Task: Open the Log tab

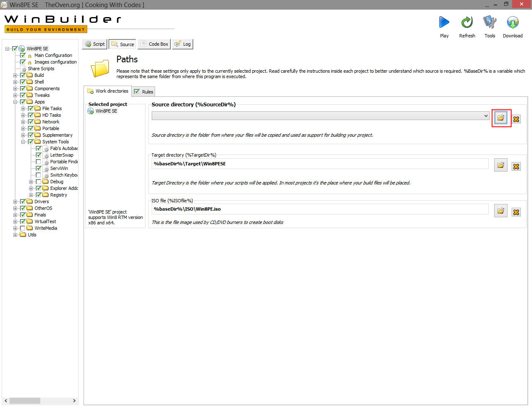Action: (182, 44)
